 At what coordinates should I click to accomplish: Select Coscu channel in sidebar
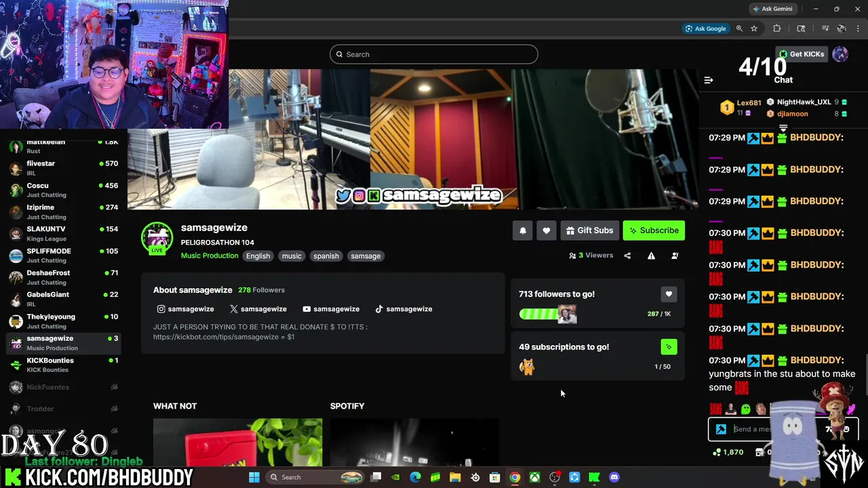click(x=64, y=190)
